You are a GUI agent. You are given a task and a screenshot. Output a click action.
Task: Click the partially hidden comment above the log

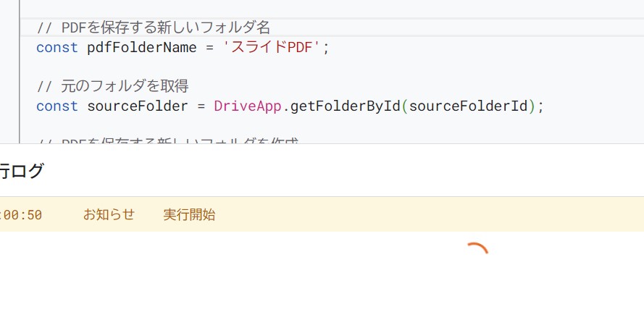pyautogui.click(x=167, y=140)
